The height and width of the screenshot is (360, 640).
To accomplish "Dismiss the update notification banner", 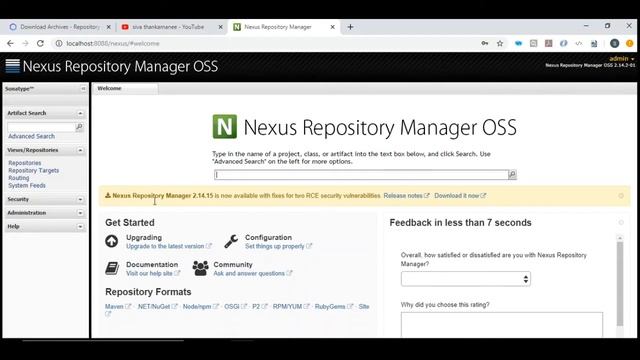I will 621,196.
